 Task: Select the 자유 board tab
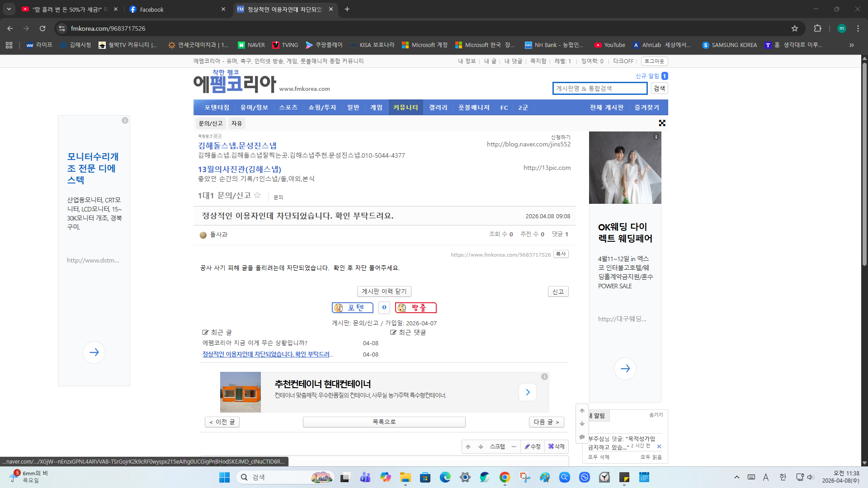pyautogui.click(x=236, y=123)
